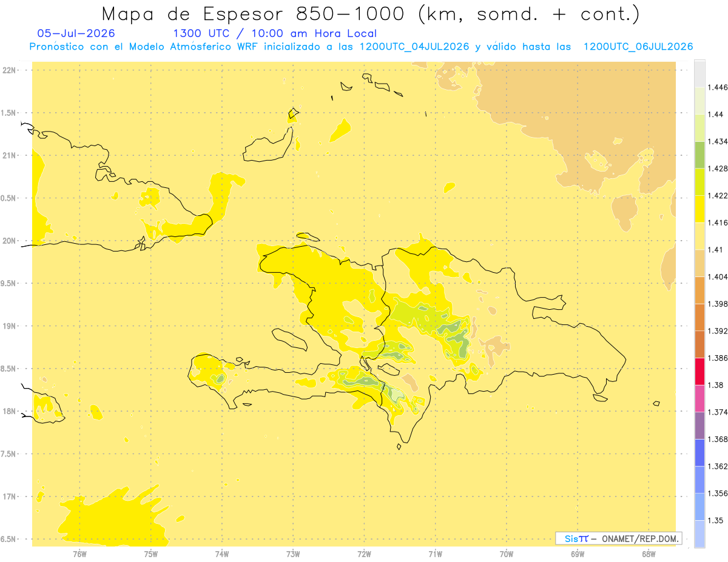The height and width of the screenshot is (562, 728).
Task: Click the time text '1300 UTC / 10:00 am Hora Local'
Action: (x=275, y=34)
